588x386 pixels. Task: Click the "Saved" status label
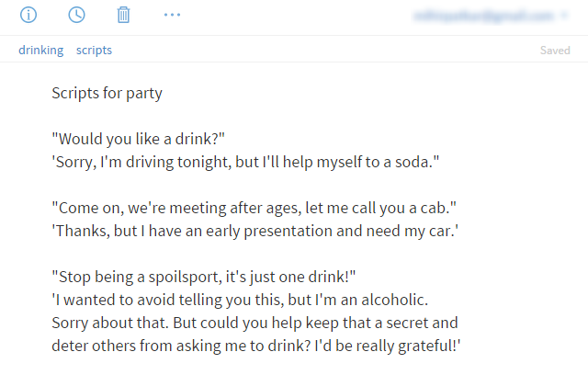point(555,51)
